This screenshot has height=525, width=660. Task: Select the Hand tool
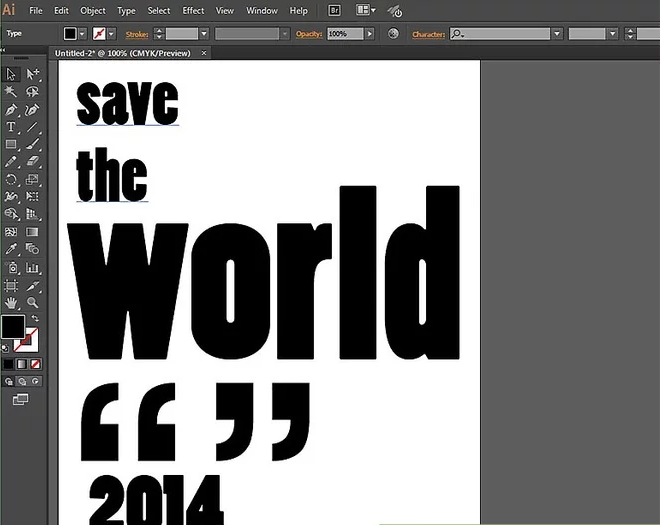click(x=12, y=302)
